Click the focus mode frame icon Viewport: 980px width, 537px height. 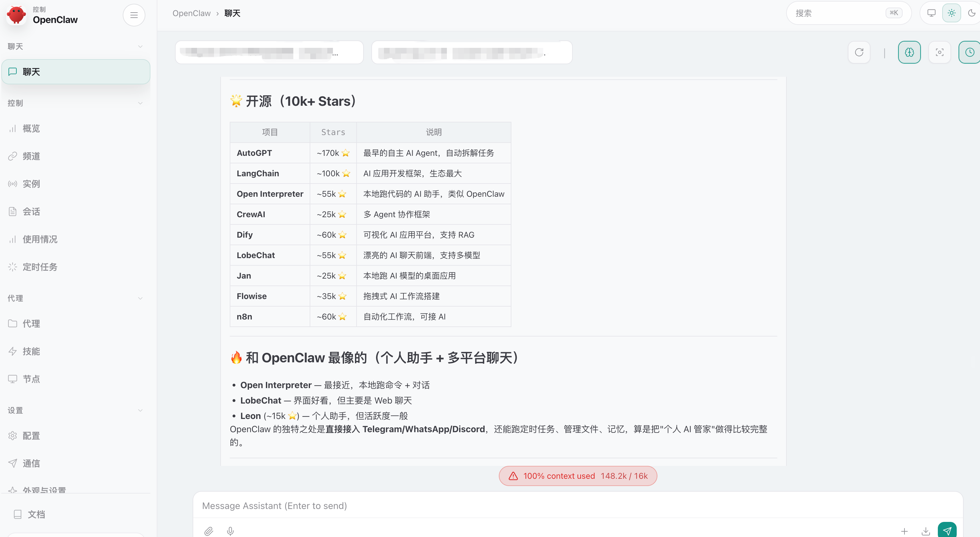click(940, 52)
